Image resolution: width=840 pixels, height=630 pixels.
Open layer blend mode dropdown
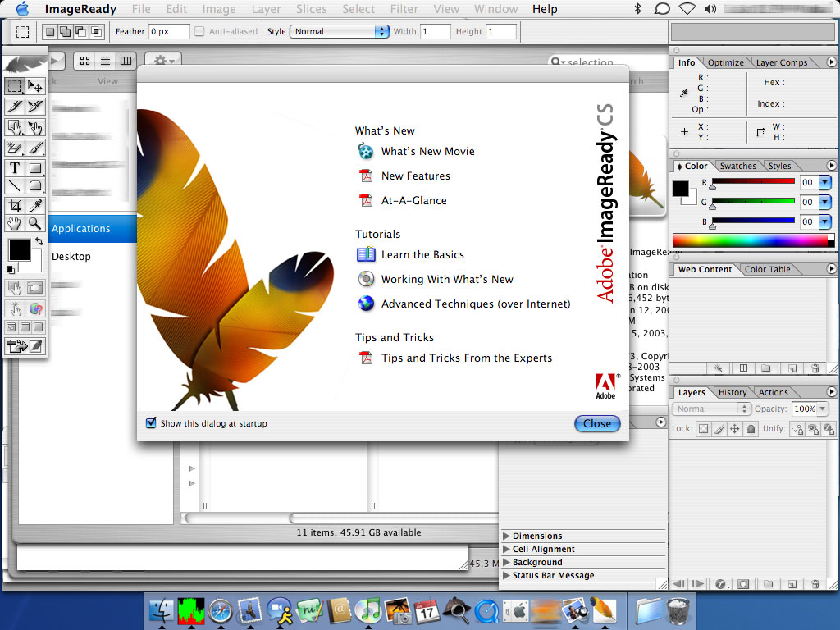coord(711,409)
